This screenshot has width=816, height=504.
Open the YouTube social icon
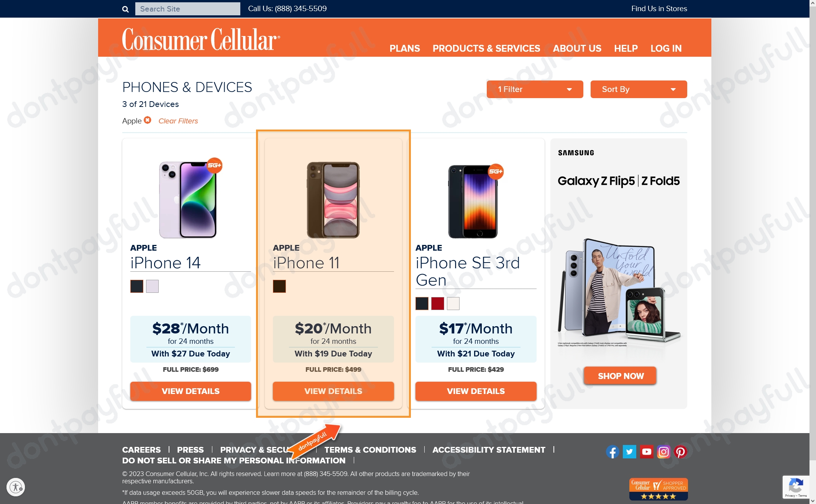646,451
